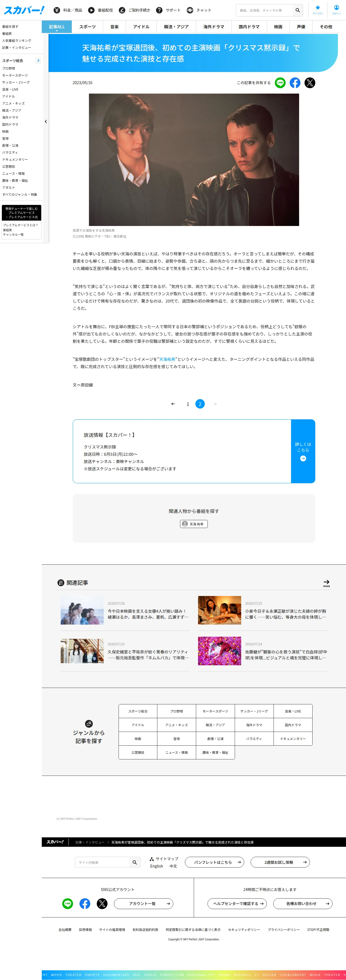This screenshot has height=980, width=346.
Task: Open the サイトマップ link
Action: click(x=164, y=859)
